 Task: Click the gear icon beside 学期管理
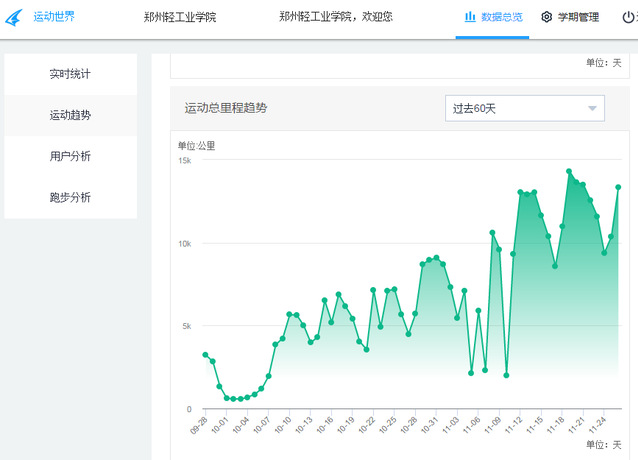pyautogui.click(x=546, y=17)
